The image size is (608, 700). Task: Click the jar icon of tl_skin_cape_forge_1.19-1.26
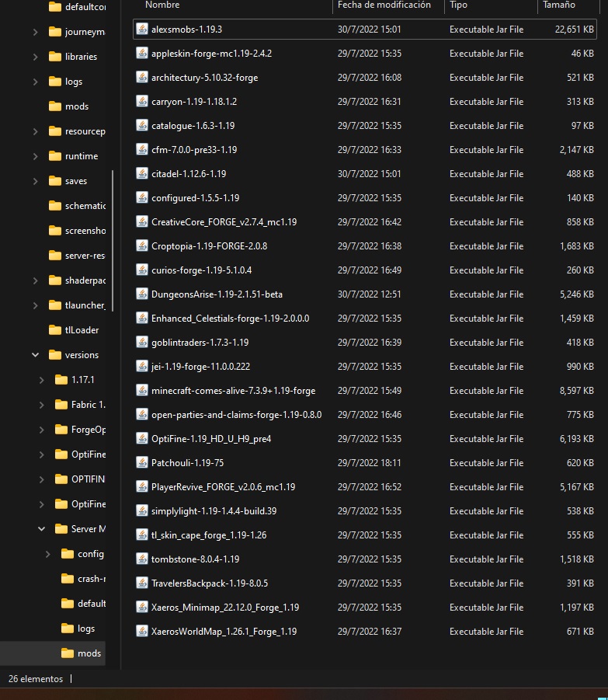(x=142, y=535)
